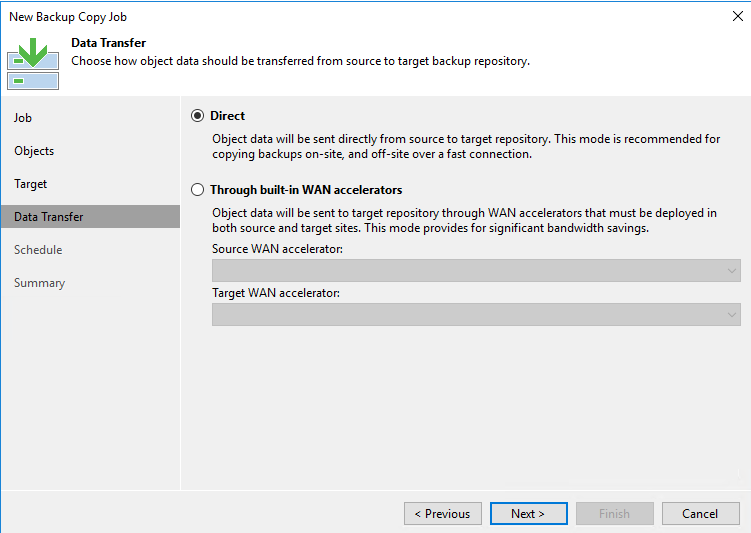
Task: Click the Direct option label text
Action: point(228,116)
